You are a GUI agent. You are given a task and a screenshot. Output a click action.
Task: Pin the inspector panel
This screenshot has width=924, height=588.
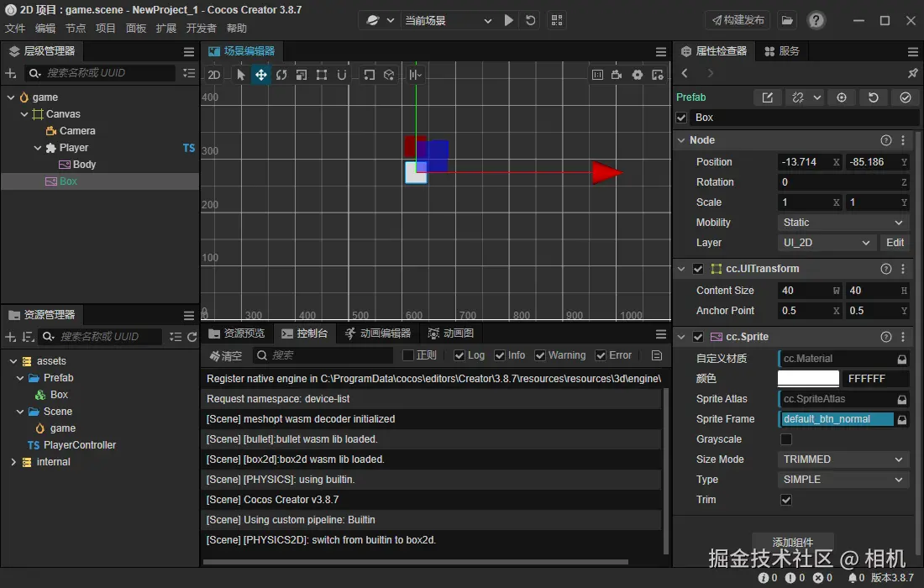(x=912, y=73)
